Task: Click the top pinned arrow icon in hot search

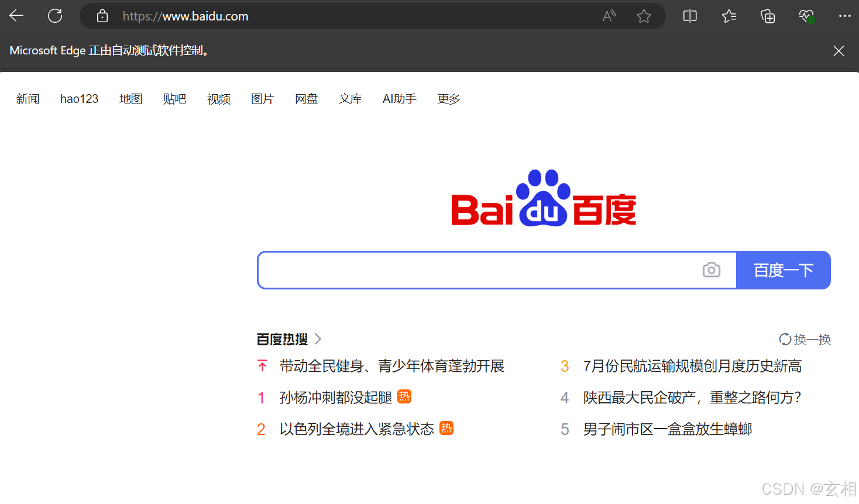Action: pyautogui.click(x=262, y=366)
